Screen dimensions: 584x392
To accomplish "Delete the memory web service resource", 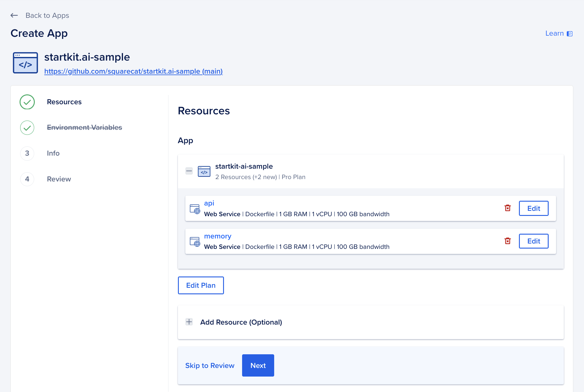I will pyautogui.click(x=508, y=241).
